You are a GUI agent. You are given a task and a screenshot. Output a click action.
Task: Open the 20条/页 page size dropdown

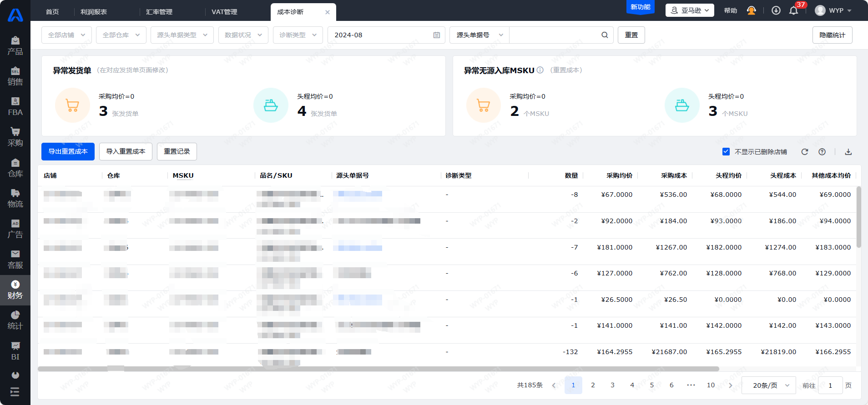click(x=769, y=385)
